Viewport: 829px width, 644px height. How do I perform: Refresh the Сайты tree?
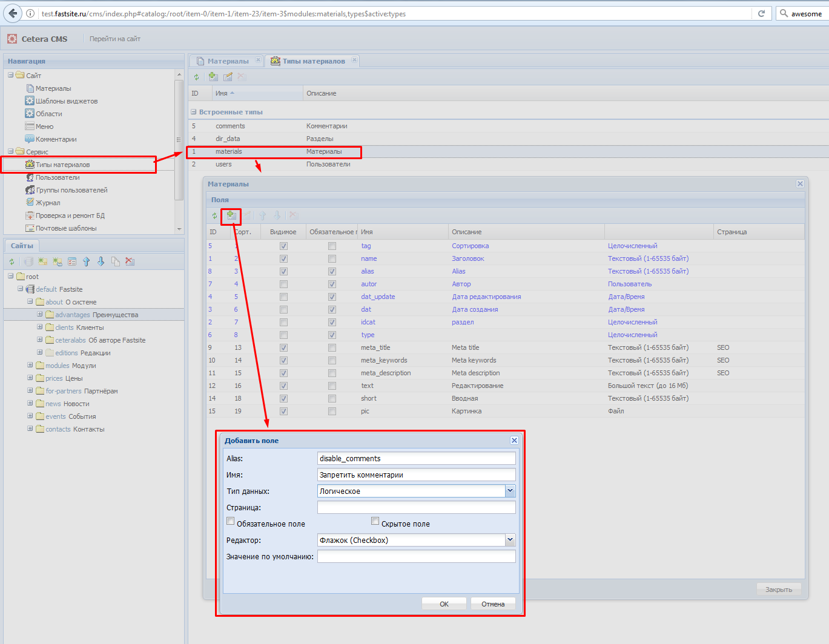12,261
